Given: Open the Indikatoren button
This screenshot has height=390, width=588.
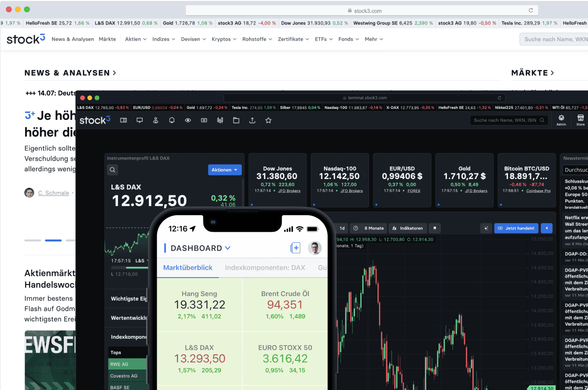Looking at the screenshot, I should tap(407, 228).
